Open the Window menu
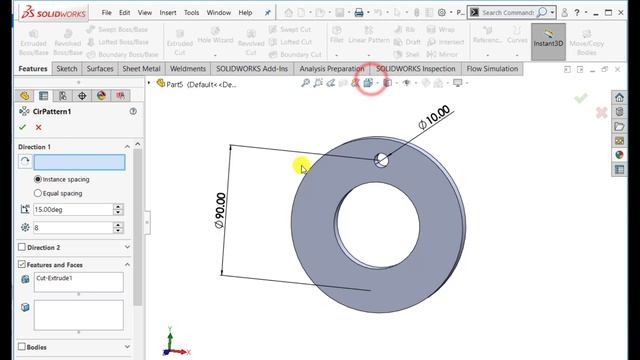 tap(218, 13)
